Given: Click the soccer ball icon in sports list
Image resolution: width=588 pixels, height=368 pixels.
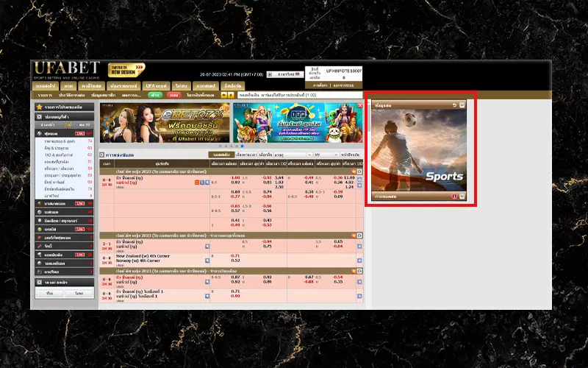Looking at the screenshot, I should pyautogui.click(x=39, y=133).
